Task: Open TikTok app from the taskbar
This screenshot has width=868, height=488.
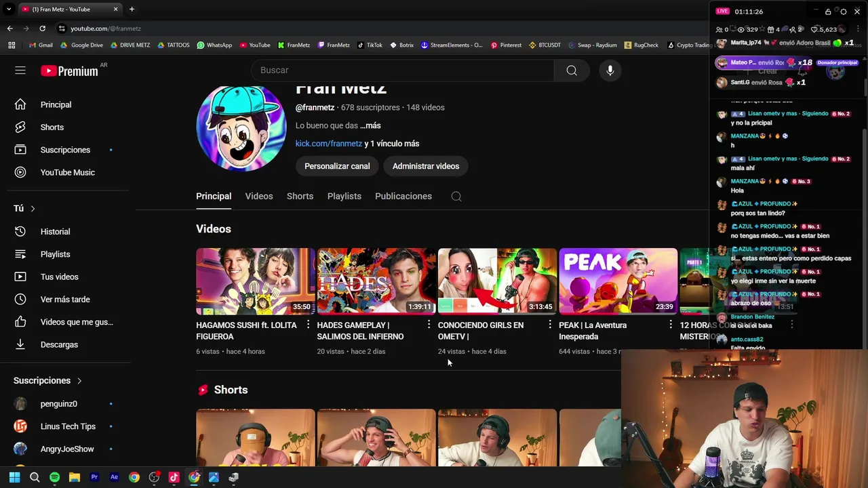Action: click(x=174, y=477)
